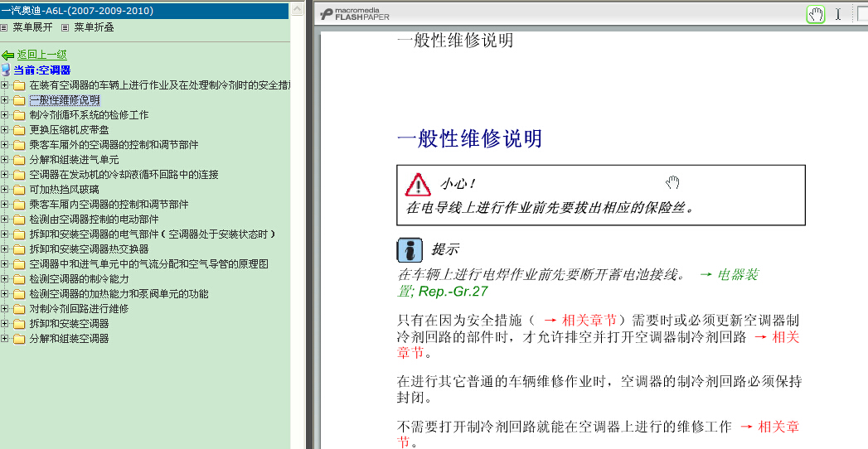Screen dimensions: 868x449
Task: Select tree item 拆卸和安装空调器热交换器
Action: click(x=90, y=249)
